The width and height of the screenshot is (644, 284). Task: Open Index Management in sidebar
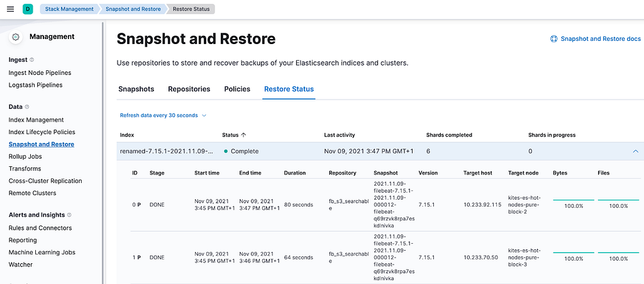tap(36, 120)
